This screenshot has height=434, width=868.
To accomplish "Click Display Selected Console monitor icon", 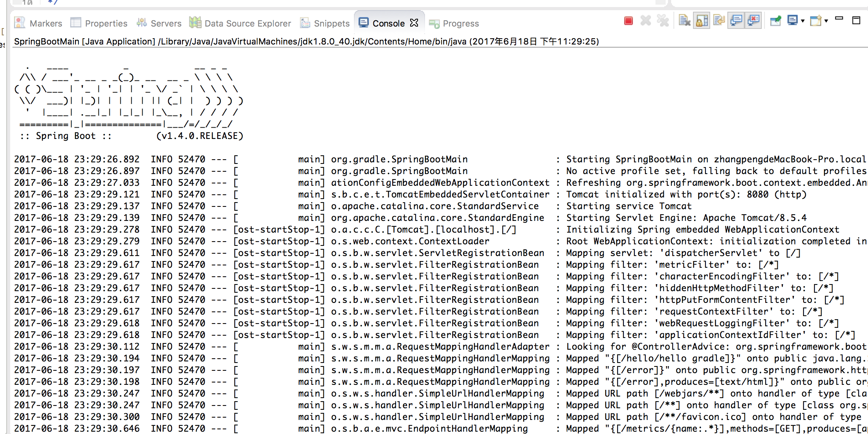I will pos(793,21).
